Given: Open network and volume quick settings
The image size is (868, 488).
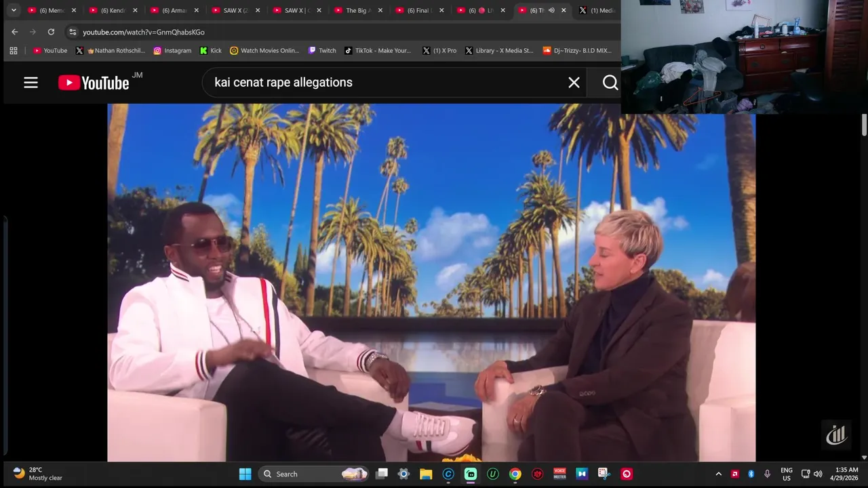Looking at the screenshot, I should tap(812, 474).
